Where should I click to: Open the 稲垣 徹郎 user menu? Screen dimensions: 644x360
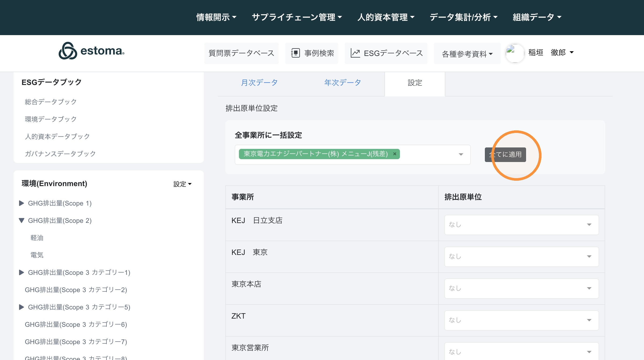click(551, 52)
